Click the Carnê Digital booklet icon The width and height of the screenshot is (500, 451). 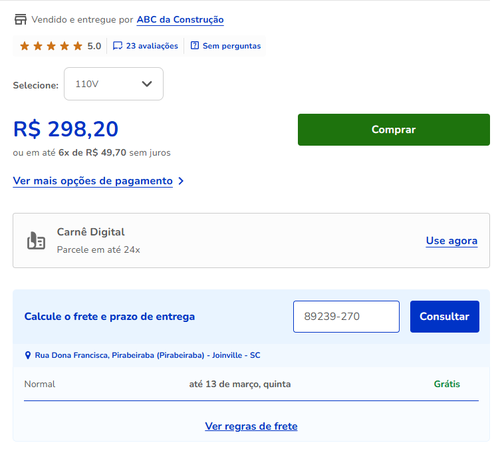point(36,241)
